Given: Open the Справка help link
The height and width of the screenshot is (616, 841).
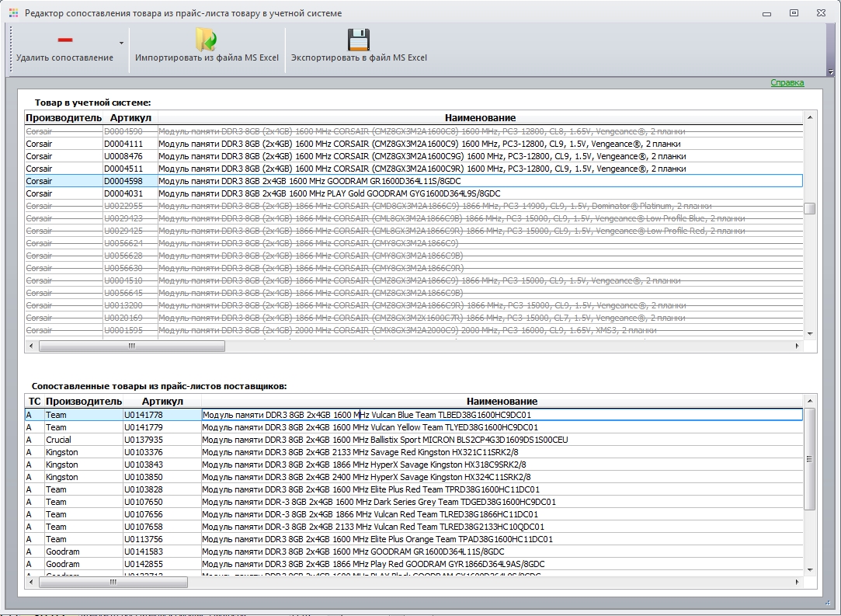Looking at the screenshot, I should (787, 82).
